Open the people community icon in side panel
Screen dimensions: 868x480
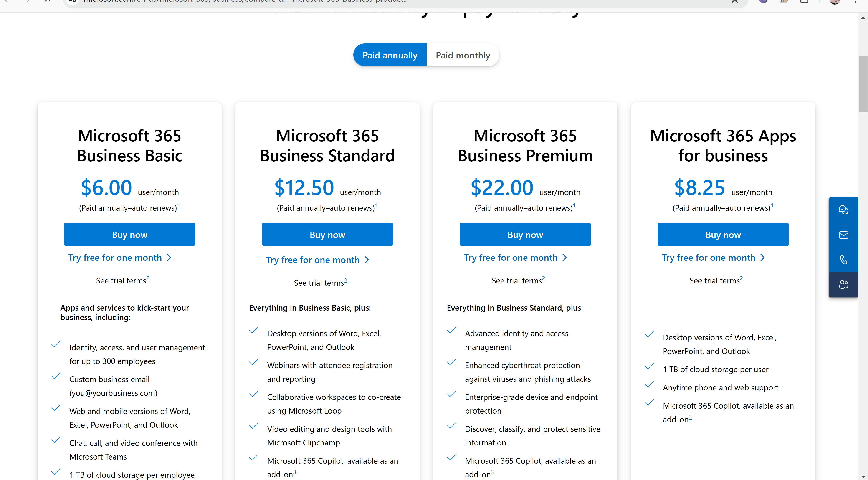click(x=843, y=285)
